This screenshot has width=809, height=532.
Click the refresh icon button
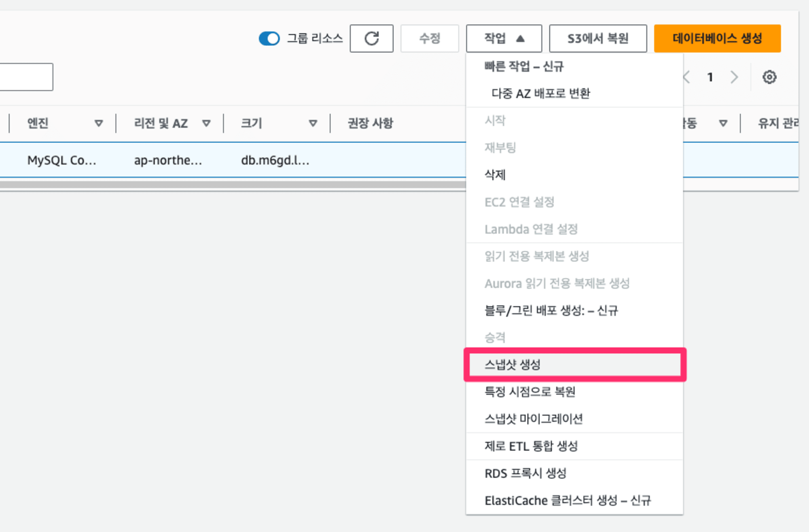(x=371, y=38)
